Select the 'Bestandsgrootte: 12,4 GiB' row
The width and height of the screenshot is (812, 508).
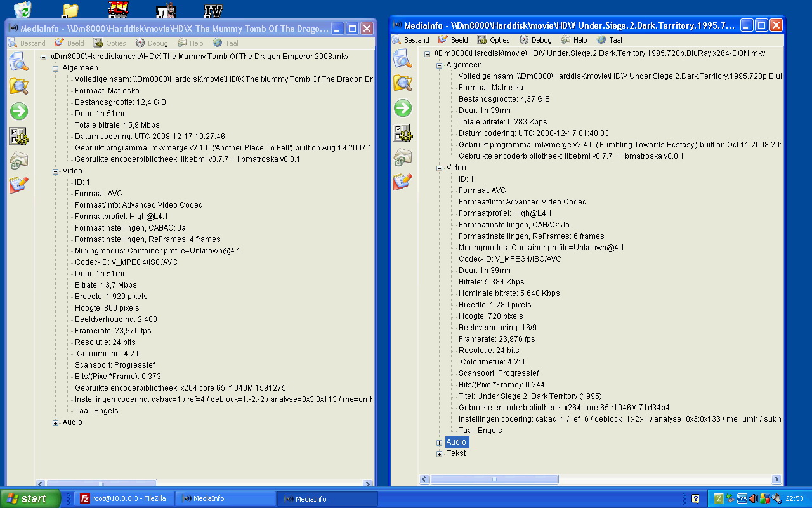pyautogui.click(x=121, y=102)
